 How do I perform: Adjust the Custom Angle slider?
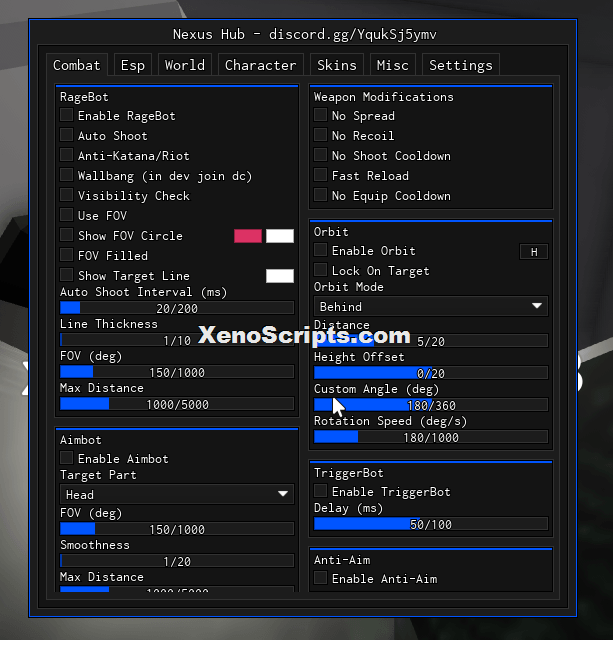click(x=431, y=405)
